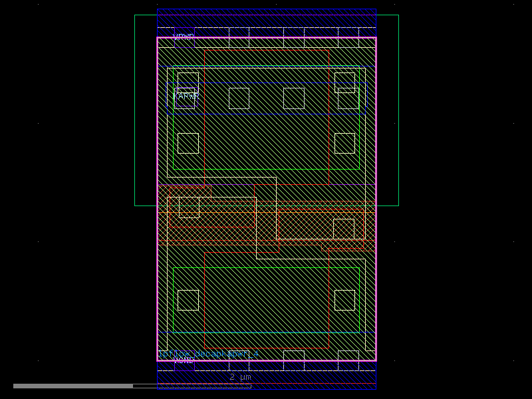Select right contact square in lower green diffusion
532x399 pixels.
(x=344, y=300)
